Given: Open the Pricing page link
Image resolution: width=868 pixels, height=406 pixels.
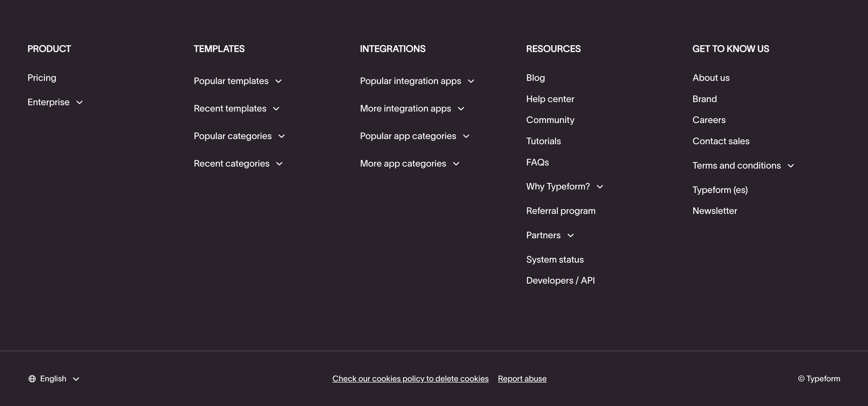Looking at the screenshot, I should tap(42, 78).
